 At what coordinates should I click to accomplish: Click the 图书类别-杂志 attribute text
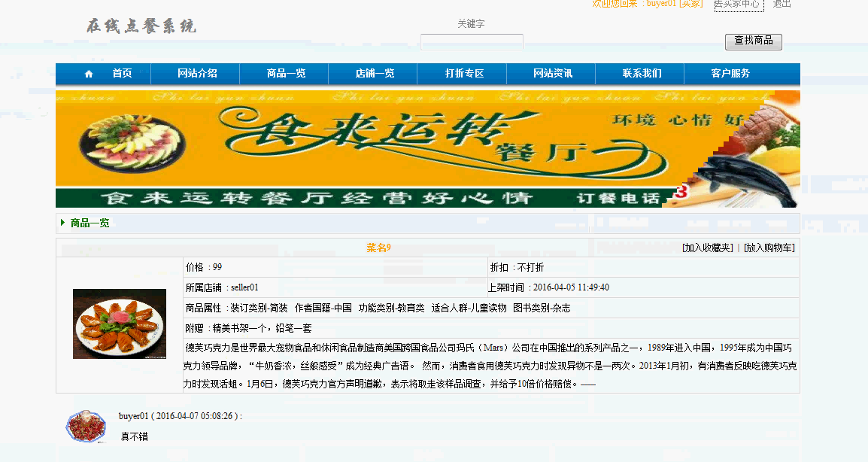542,308
